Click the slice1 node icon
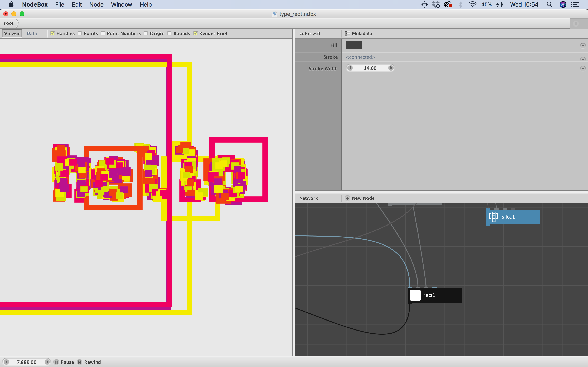The height and width of the screenshot is (367, 588). (x=493, y=217)
